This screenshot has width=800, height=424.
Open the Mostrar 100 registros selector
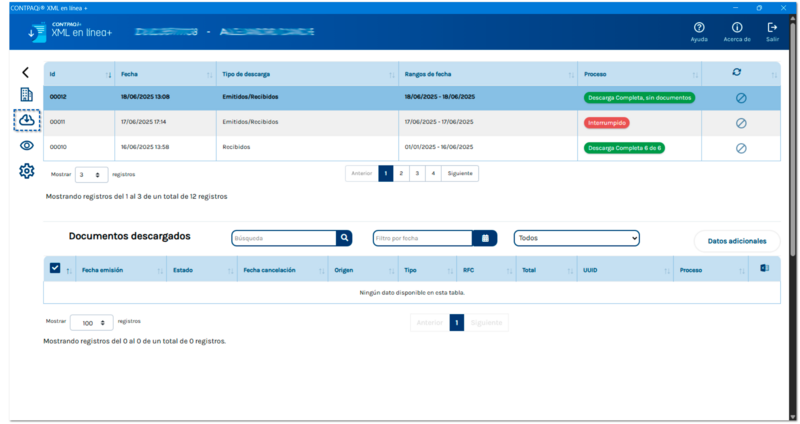point(91,323)
